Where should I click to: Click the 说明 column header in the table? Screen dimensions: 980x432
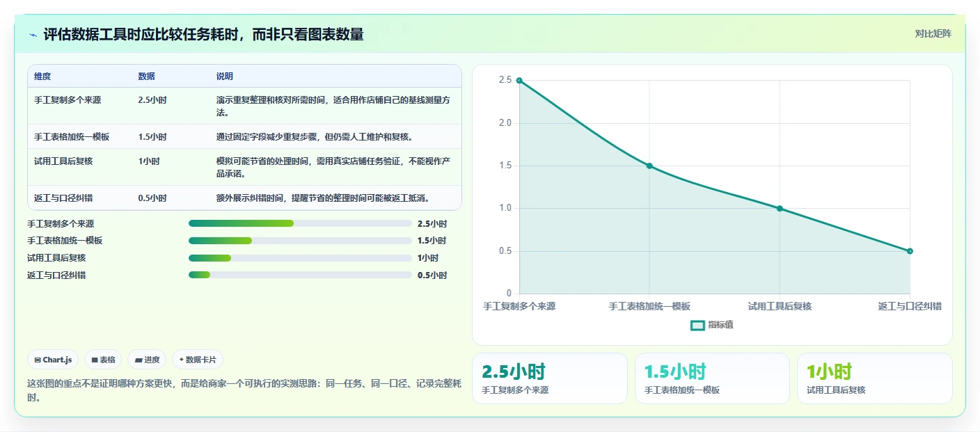(224, 76)
